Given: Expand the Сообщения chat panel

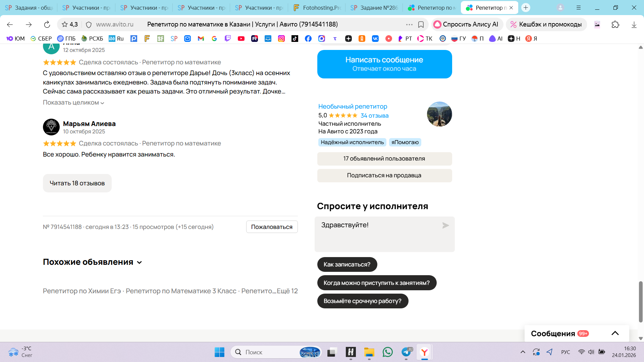Looking at the screenshot, I should [615, 333].
